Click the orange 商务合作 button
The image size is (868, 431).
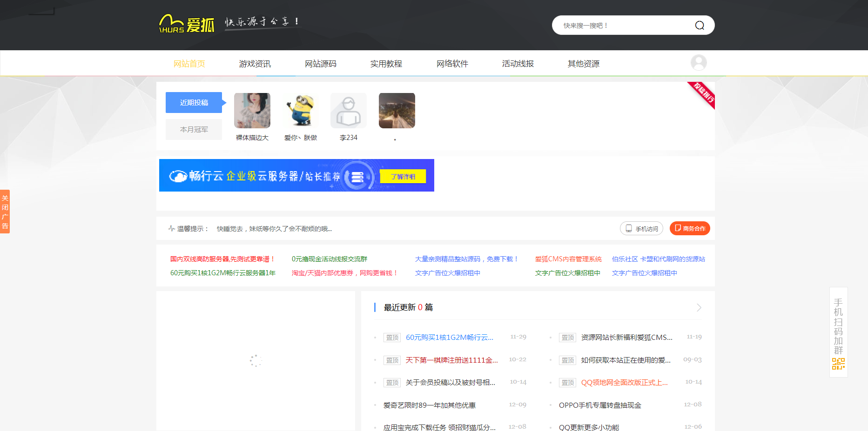690,228
